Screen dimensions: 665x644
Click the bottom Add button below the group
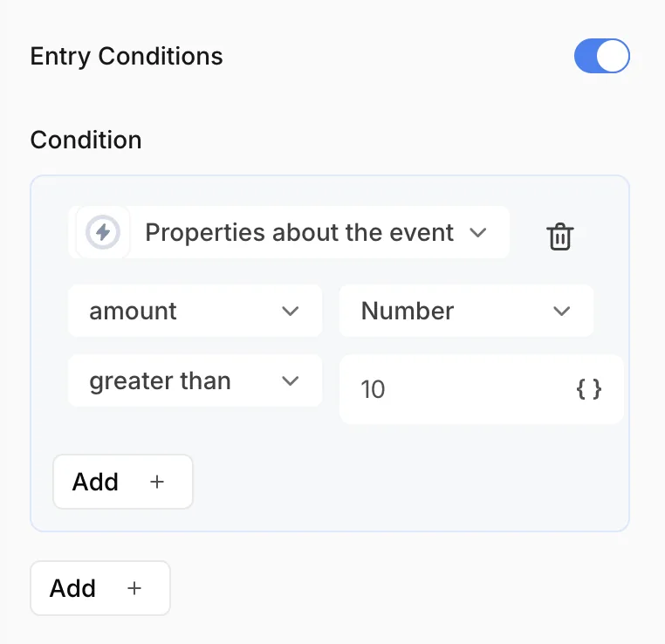point(100,588)
